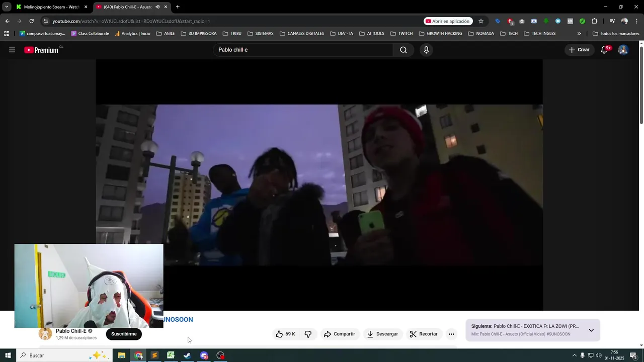Mute the tab via speaker icon
Screen dimensions: 644x362
coord(157,7)
